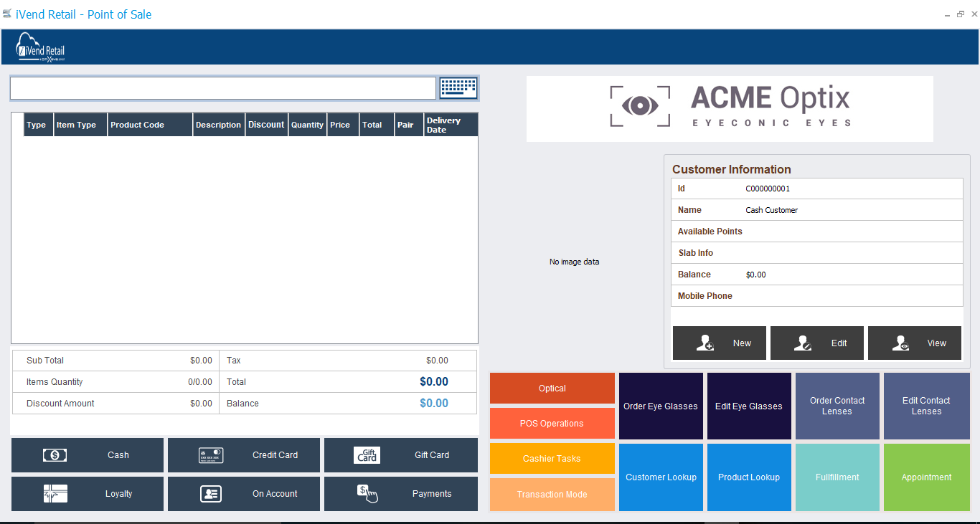Click the Total column header in the grid

pos(377,125)
